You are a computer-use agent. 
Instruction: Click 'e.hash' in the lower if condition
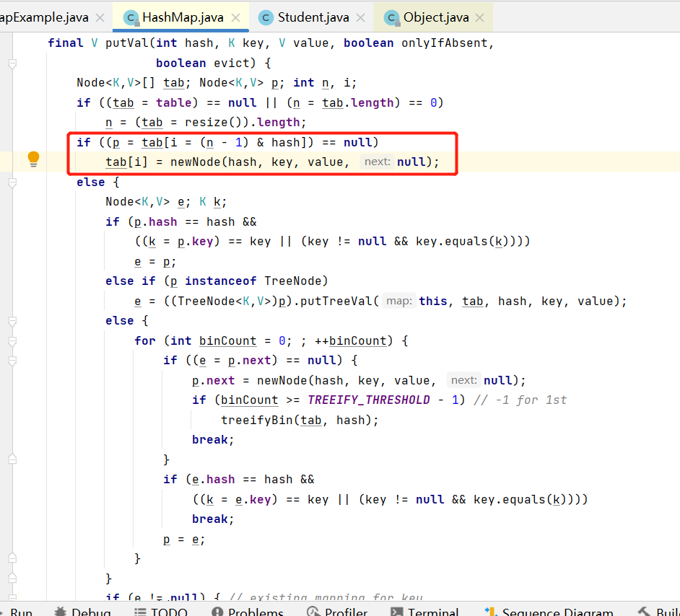pyautogui.click(x=214, y=480)
